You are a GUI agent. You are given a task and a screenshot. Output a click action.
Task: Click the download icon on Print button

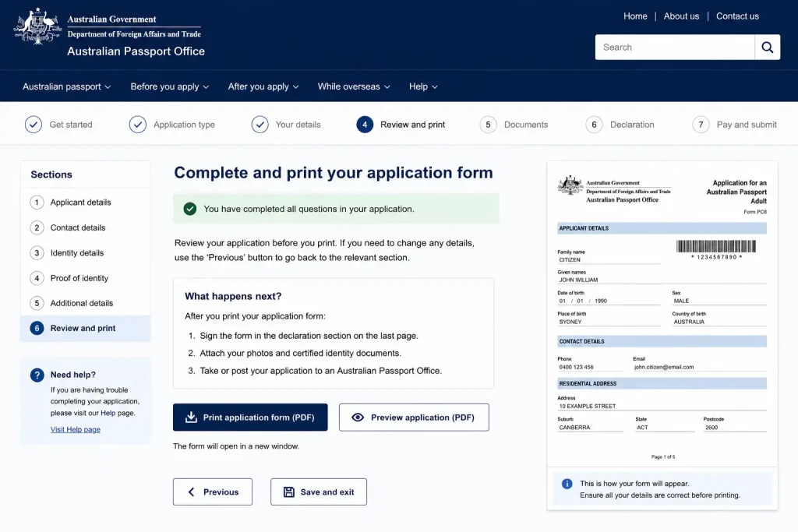(192, 417)
